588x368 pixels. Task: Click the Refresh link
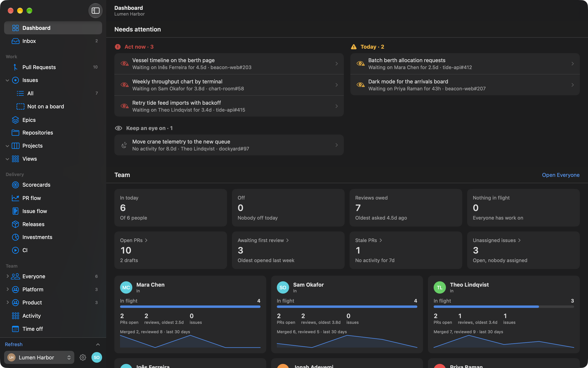[x=14, y=344]
